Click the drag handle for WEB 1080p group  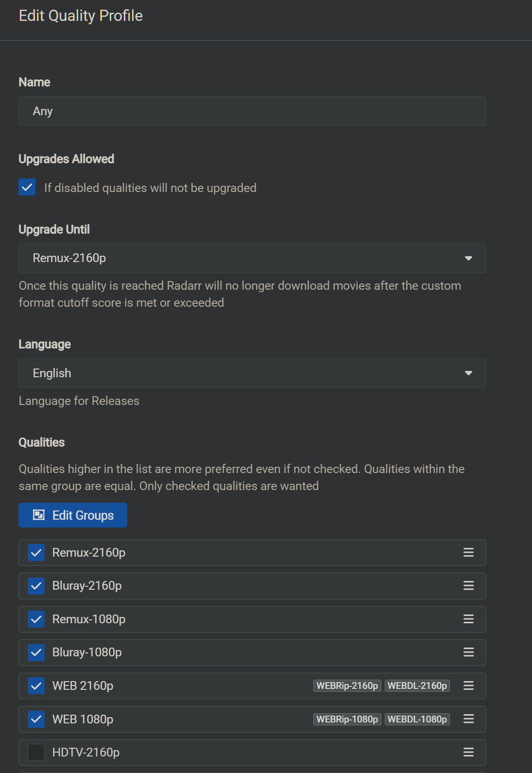pos(468,719)
